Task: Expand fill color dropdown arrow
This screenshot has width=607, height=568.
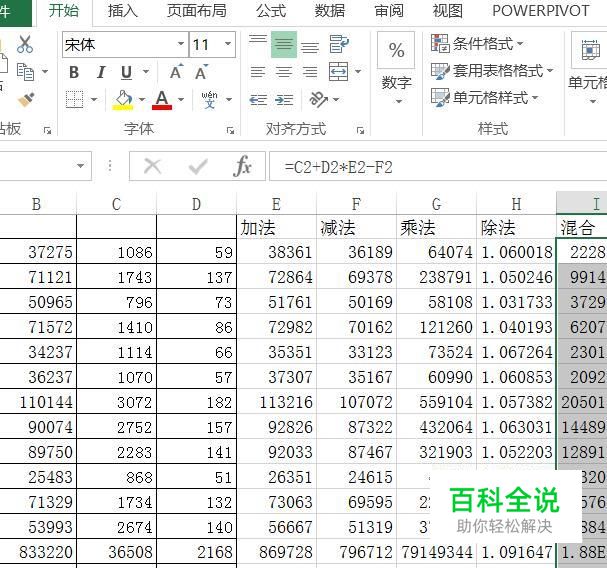Action: click(142, 100)
